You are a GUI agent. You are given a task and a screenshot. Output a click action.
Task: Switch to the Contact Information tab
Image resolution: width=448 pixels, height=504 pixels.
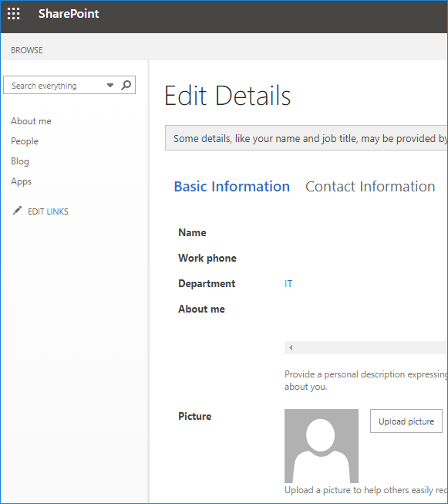click(x=370, y=187)
